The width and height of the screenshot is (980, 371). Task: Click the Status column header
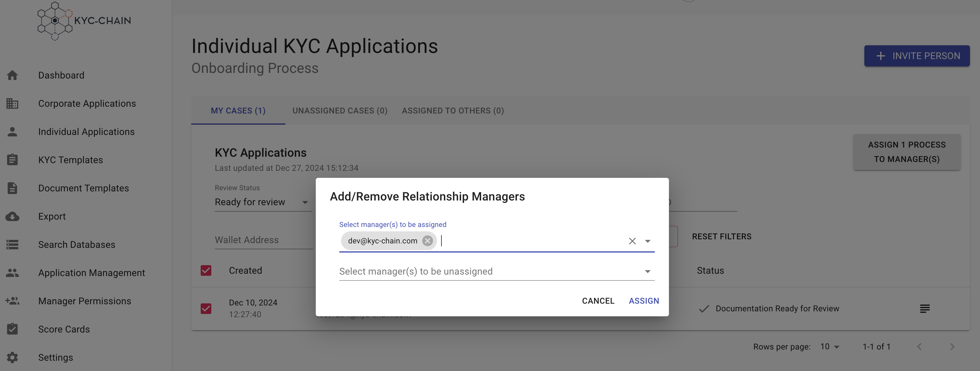pos(710,270)
